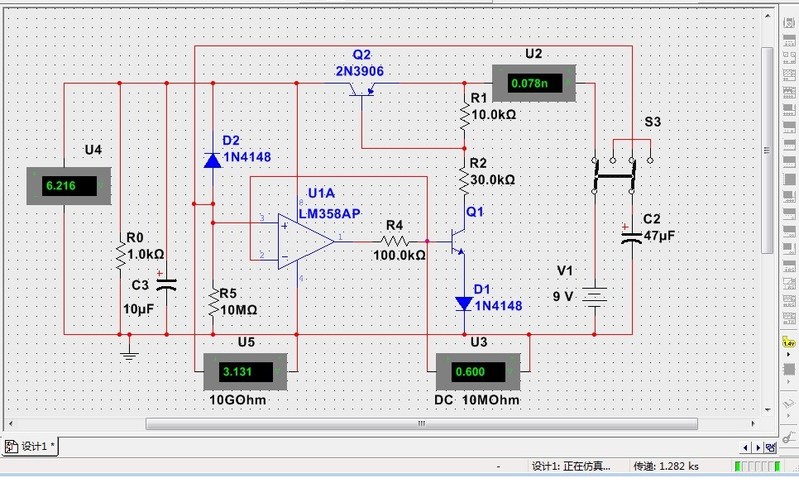Select the NPN transistor Q1
The width and height of the screenshot is (799, 483).
click(x=459, y=241)
